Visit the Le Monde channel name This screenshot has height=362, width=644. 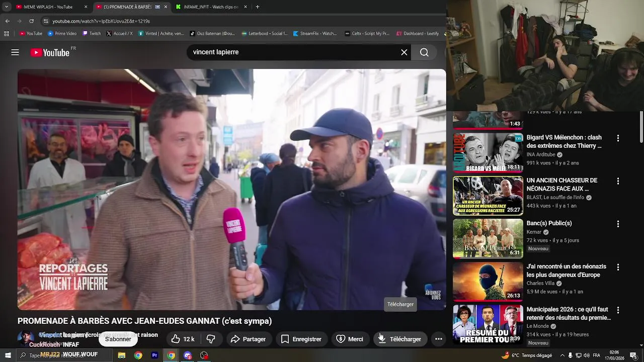pos(538,326)
